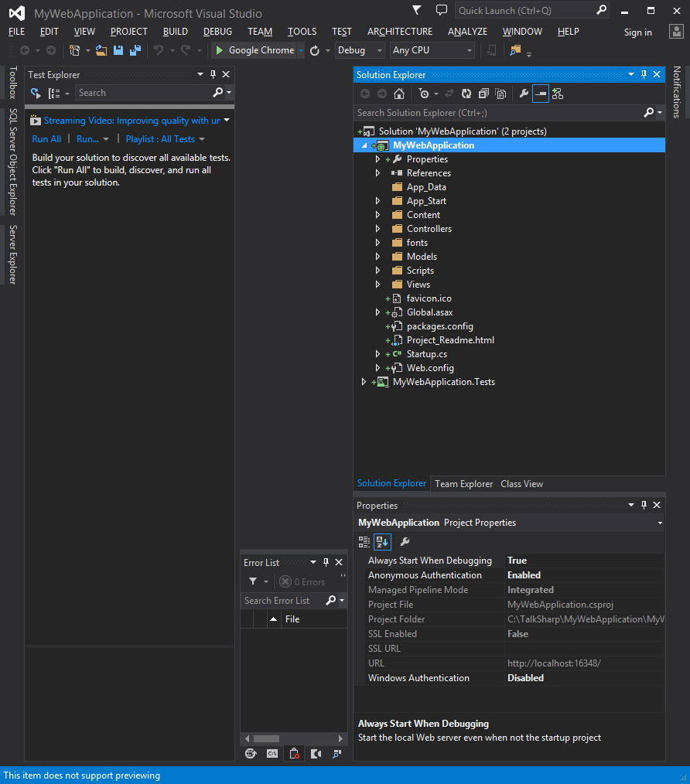This screenshot has height=784, width=690.
Task: Click the Test Explorer run tests icon
Action: point(36,93)
